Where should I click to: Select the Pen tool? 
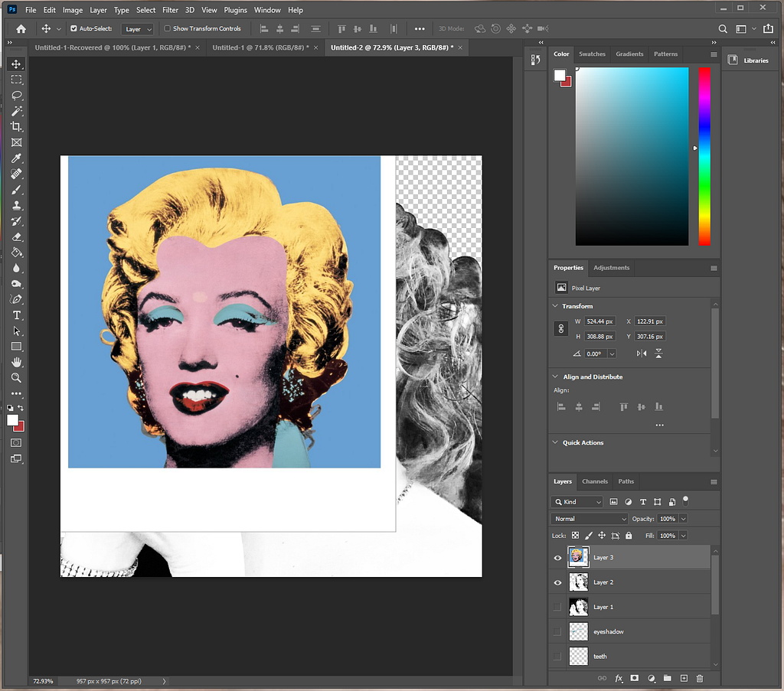(x=17, y=299)
